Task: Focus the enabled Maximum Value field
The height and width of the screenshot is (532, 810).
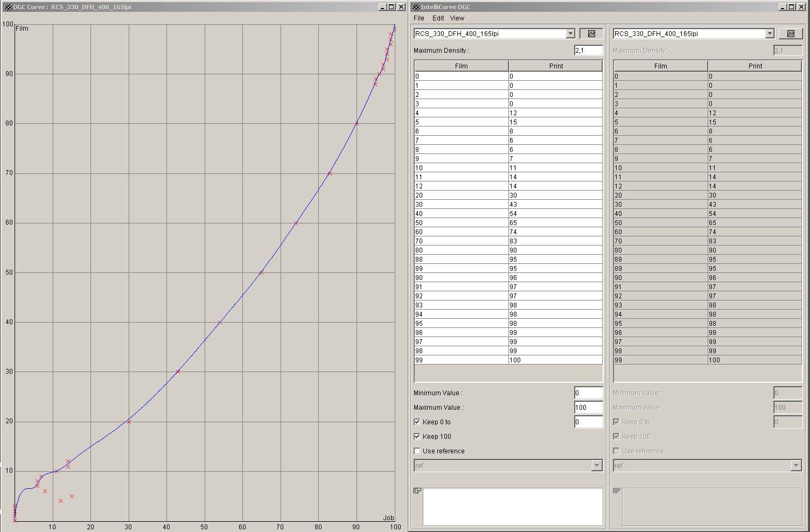Action: click(x=589, y=407)
